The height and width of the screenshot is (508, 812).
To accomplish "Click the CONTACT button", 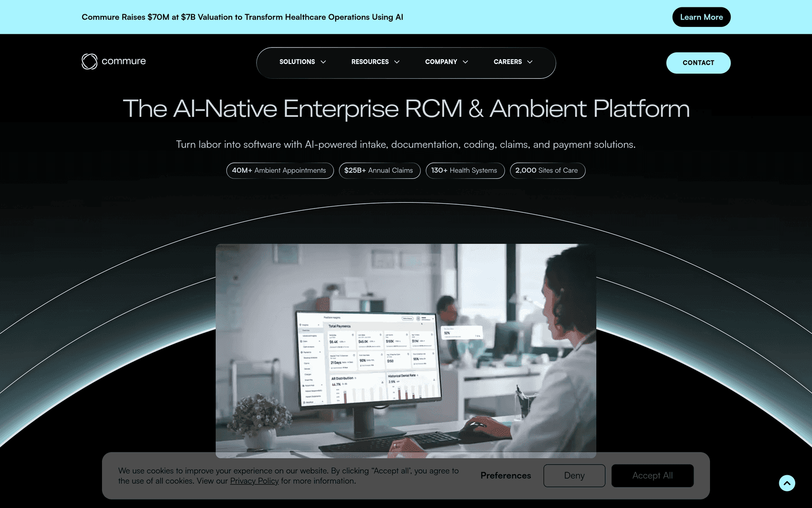I will [698, 63].
